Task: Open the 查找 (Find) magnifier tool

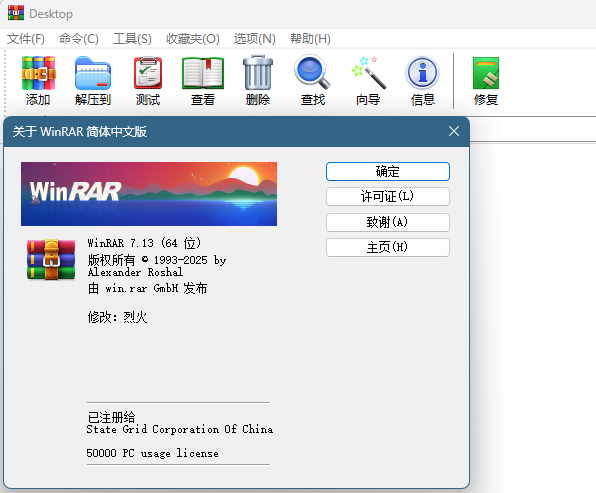Action: pyautogui.click(x=312, y=73)
